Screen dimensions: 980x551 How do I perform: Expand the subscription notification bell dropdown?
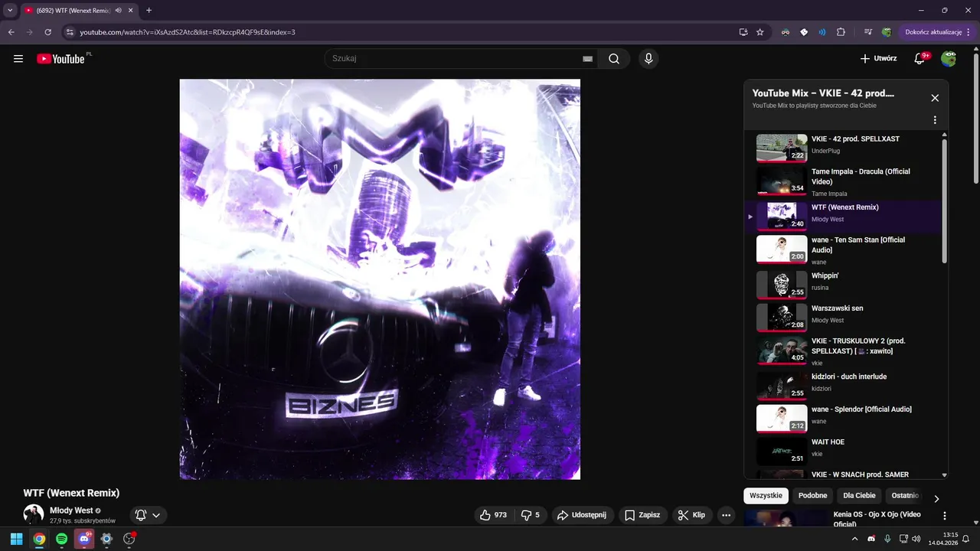tap(148, 515)
